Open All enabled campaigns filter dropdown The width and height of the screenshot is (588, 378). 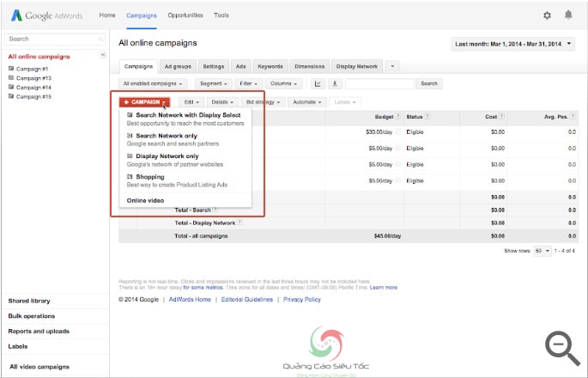tap(153, 83)
